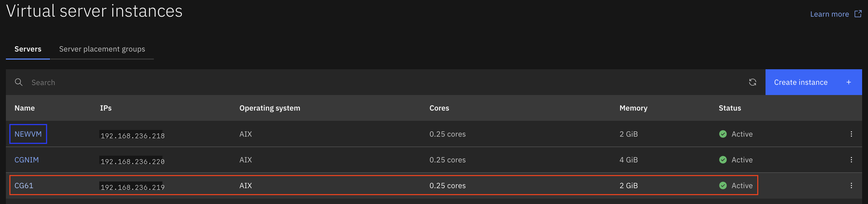The width and height of the screenshot is (868, 204).
Task: Click the Name column header
Action: (x=25, y=108)
